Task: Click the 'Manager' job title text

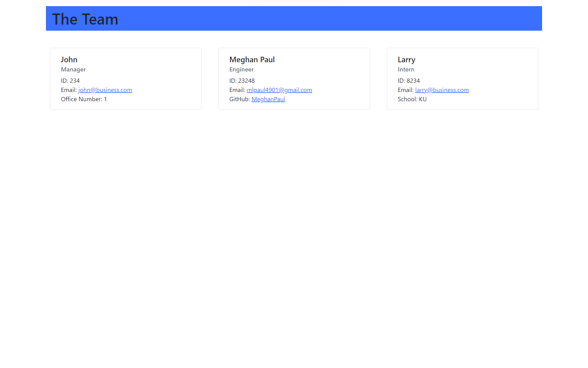Action: pyautogui.click(x=73, y=69)
